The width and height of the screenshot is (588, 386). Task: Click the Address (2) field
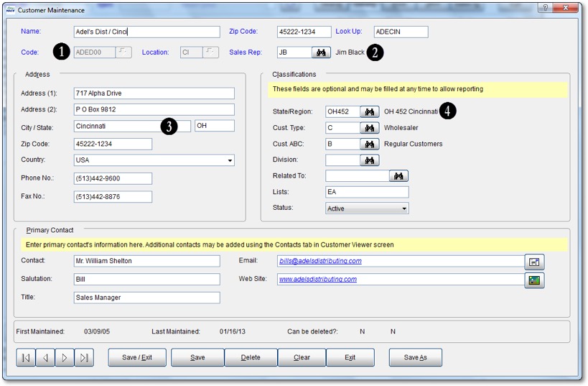[154, 110]
